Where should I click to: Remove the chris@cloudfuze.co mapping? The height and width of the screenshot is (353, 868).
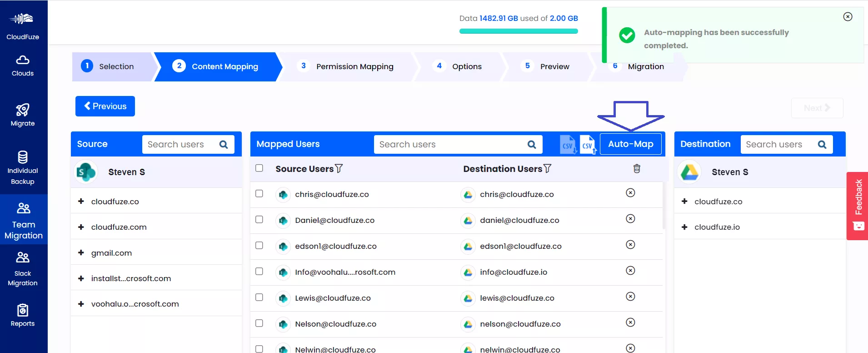click(x=630, y=193)
